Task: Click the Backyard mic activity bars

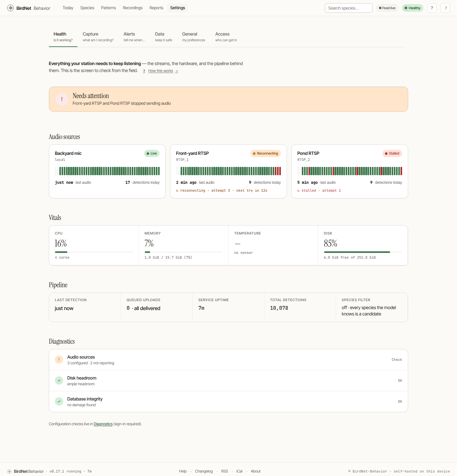Action: [107, 171]
